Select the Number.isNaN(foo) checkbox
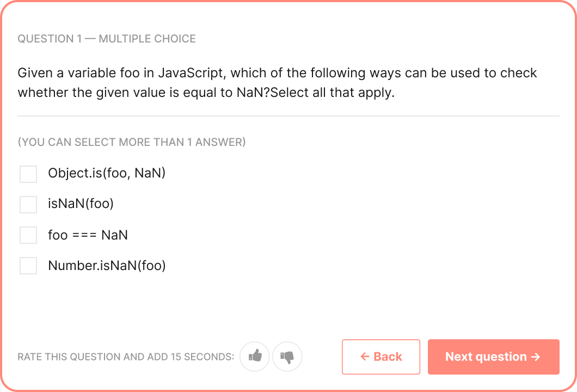577x392 pixels. (28, 266)
